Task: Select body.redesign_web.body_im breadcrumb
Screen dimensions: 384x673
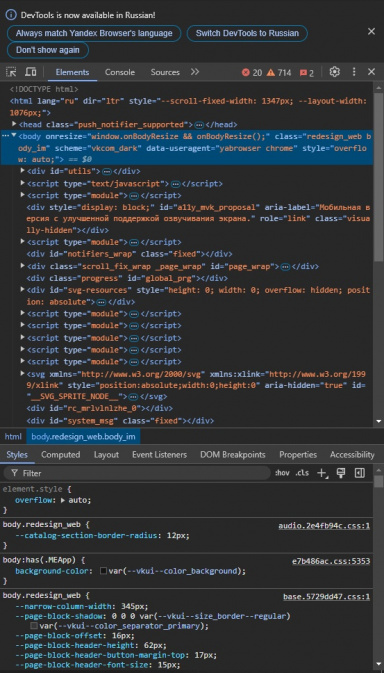Action: [84, 437]
